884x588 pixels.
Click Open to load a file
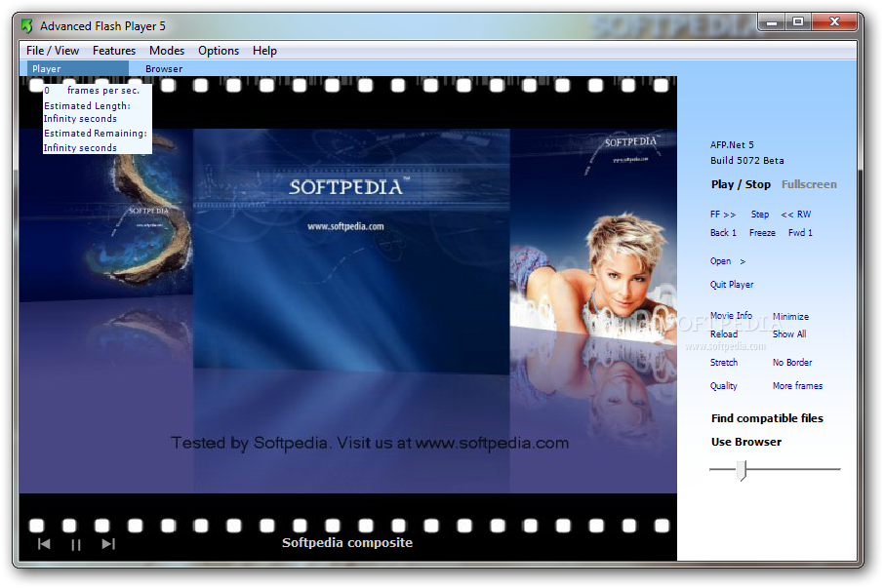(720, 261)
